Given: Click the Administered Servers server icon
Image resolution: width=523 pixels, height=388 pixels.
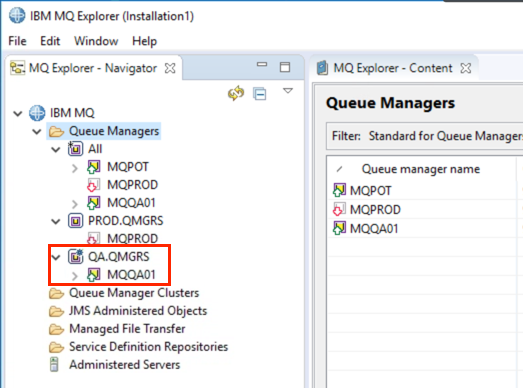Looking at the screenshot, I should pyautogui.click(x=54, y=364).
